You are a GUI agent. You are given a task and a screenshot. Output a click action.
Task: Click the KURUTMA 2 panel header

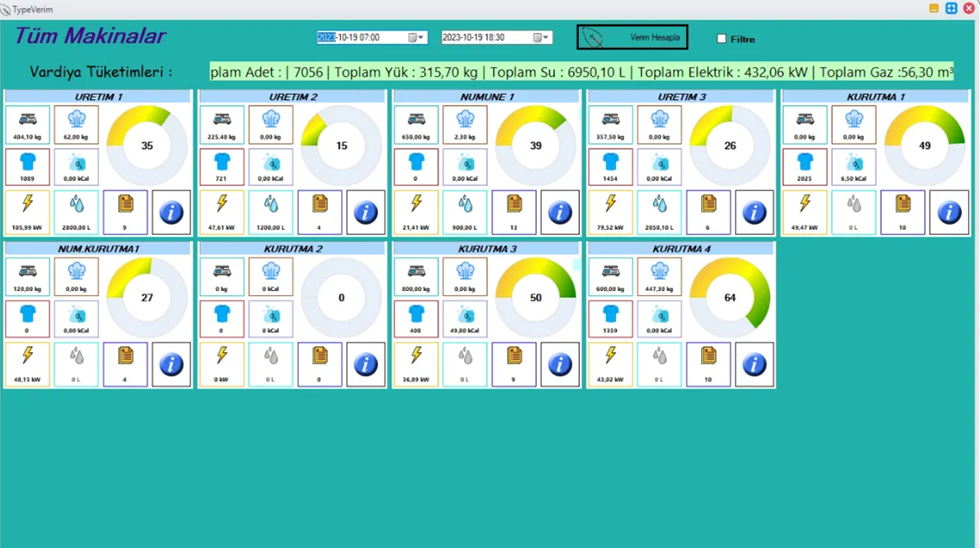click(293, 249)
